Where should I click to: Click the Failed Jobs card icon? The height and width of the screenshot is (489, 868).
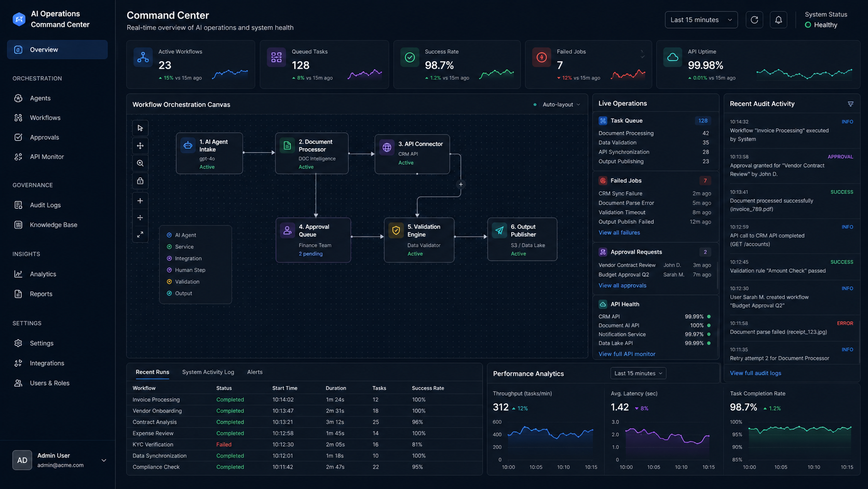pyautogui.click(x=541, y=58)
